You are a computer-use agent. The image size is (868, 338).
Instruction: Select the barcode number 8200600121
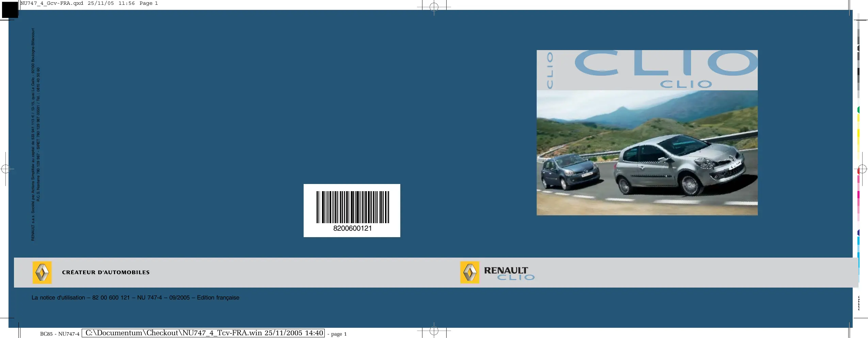click(x=352, y=229)
